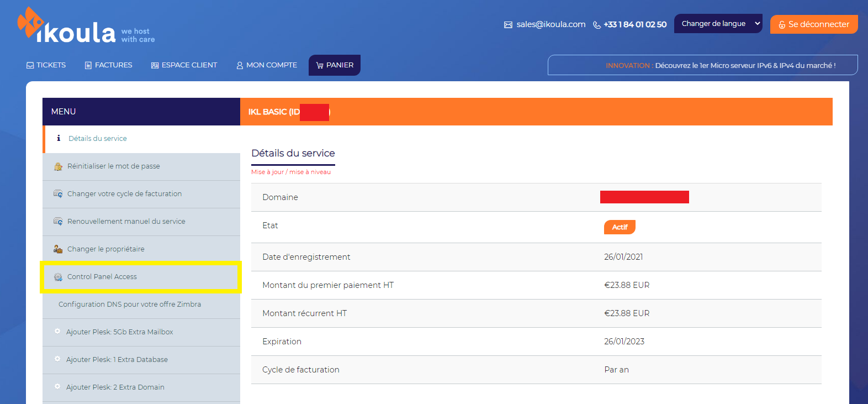Screen dimensions: 868x404
Task: Open Espace Client menu item
Action: click(184, 65)
